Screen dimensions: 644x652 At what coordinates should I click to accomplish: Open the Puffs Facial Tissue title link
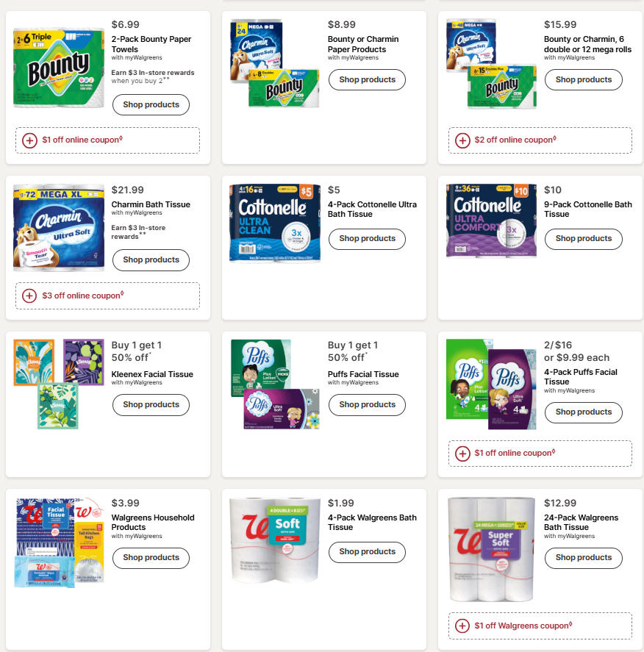[x=363, y=374]
